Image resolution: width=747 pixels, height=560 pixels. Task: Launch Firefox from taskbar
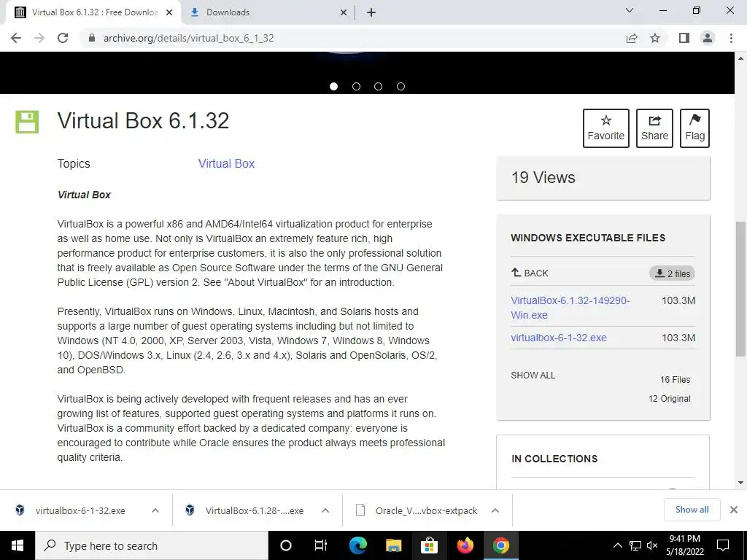[465, 545]
